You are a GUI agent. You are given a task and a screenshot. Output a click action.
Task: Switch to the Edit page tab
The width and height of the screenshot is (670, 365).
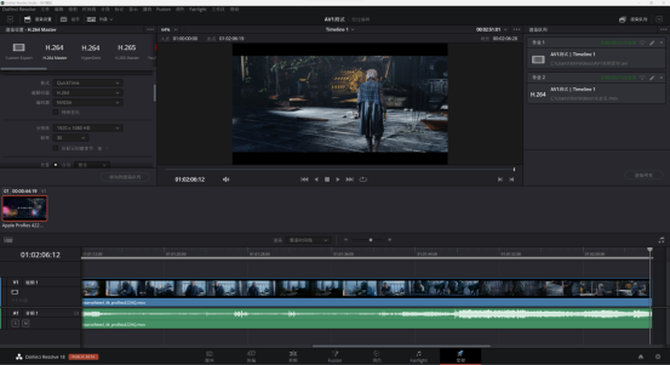pos(293,356)
